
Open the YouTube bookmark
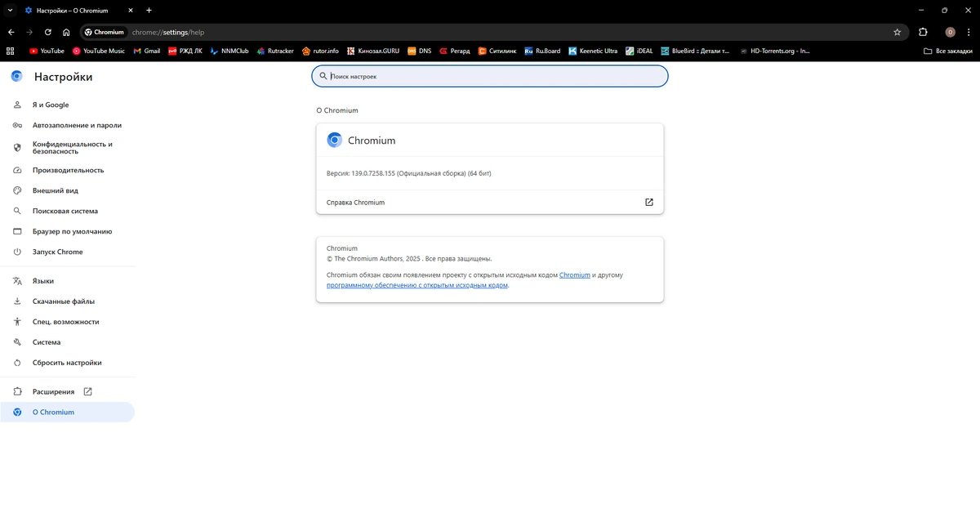pos(47,51)
